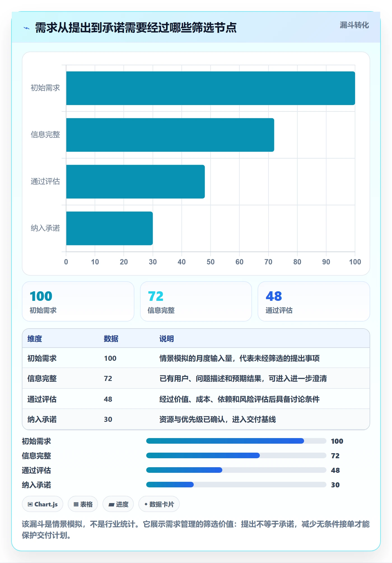
Task: Click the 数据卡片 tag diamond icon
Action: pyautogui.click(x=146, y=504)
